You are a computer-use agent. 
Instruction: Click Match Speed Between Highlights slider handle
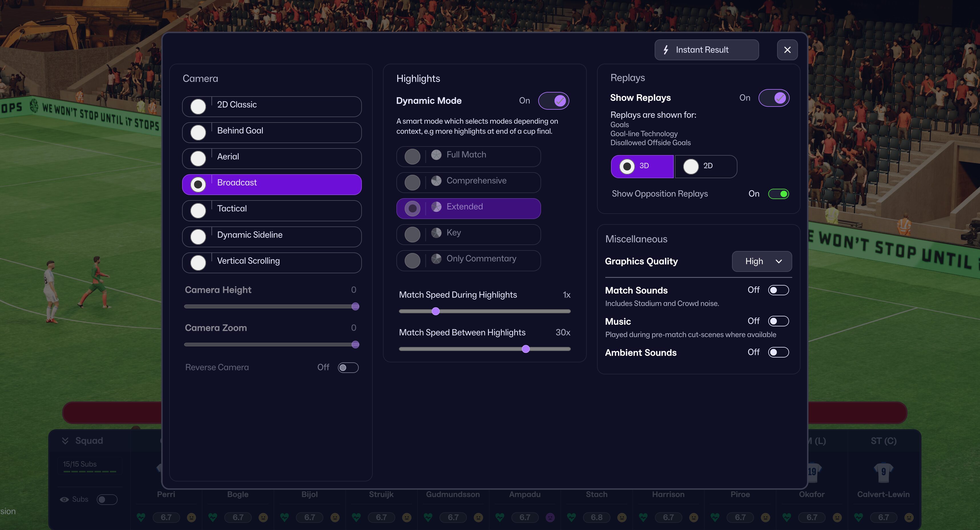(525, 349)
